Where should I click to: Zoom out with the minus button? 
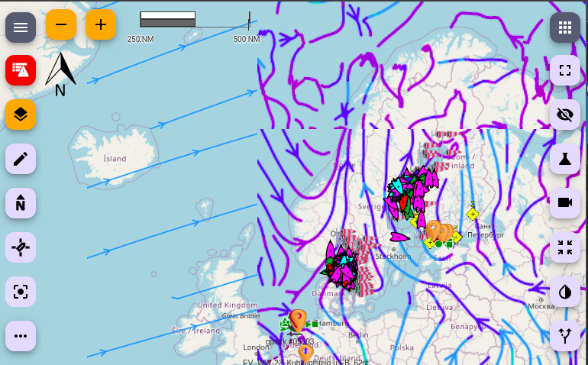pyautogui.click(x=61, y=24)
